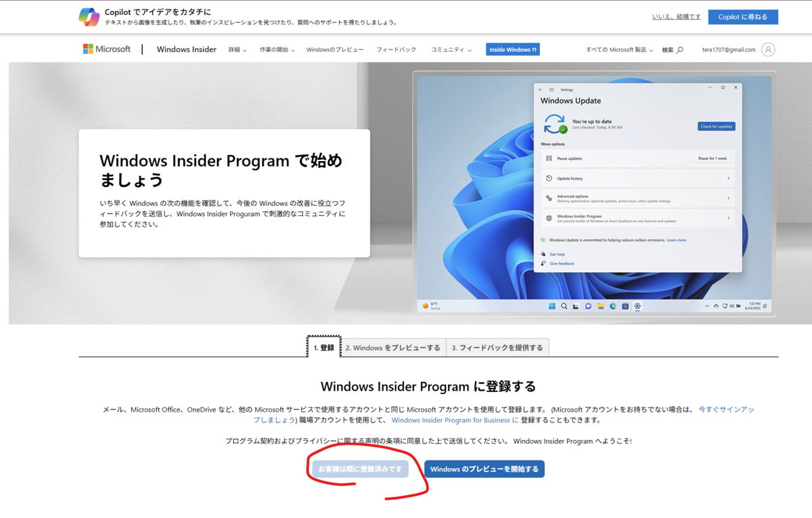Switch to the 2. Windows をプレビューする tab
Viewport: 812px width, 518px height.
click(393, 347)
